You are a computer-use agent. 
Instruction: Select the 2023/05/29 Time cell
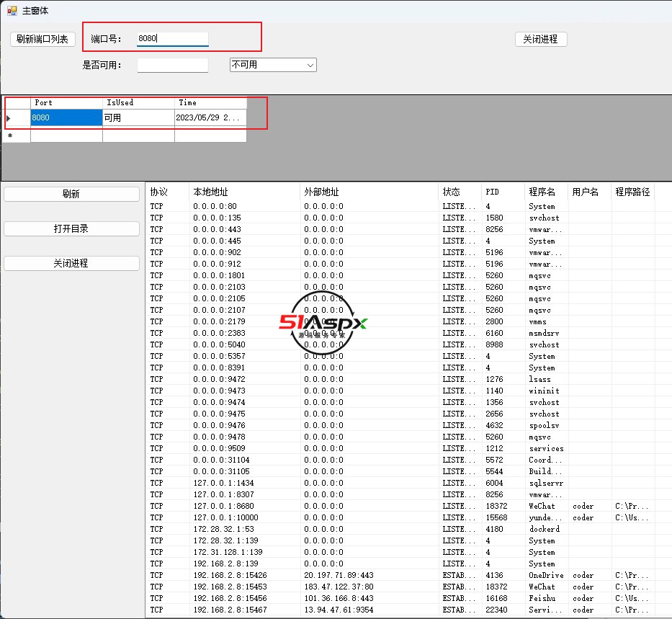click(x=210, y=117)
